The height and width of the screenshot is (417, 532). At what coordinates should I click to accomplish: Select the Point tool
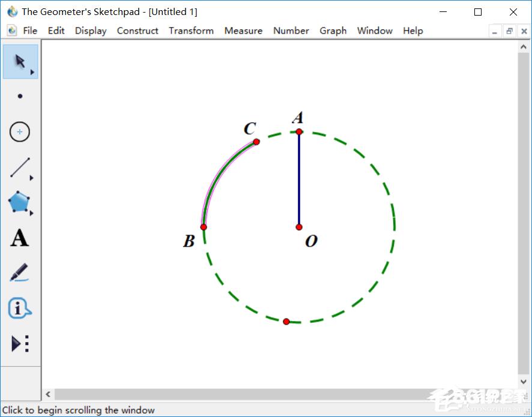(20, 96)
